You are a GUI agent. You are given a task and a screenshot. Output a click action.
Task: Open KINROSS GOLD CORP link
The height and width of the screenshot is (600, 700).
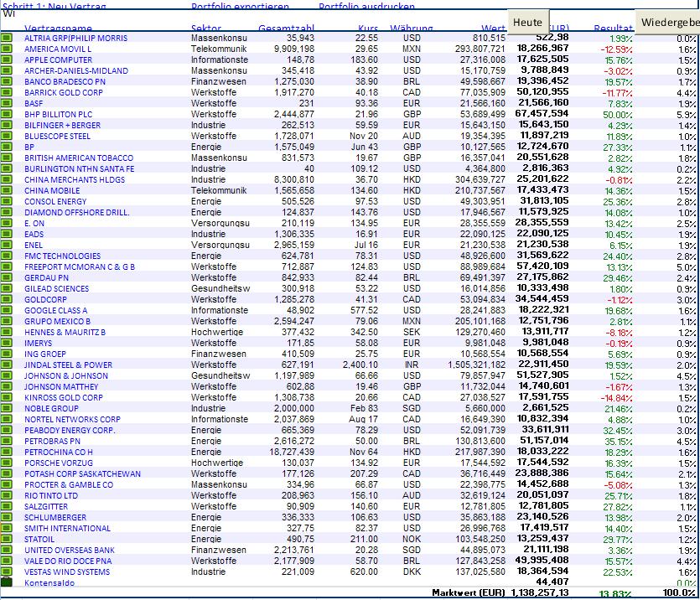[x=64, y=397]
